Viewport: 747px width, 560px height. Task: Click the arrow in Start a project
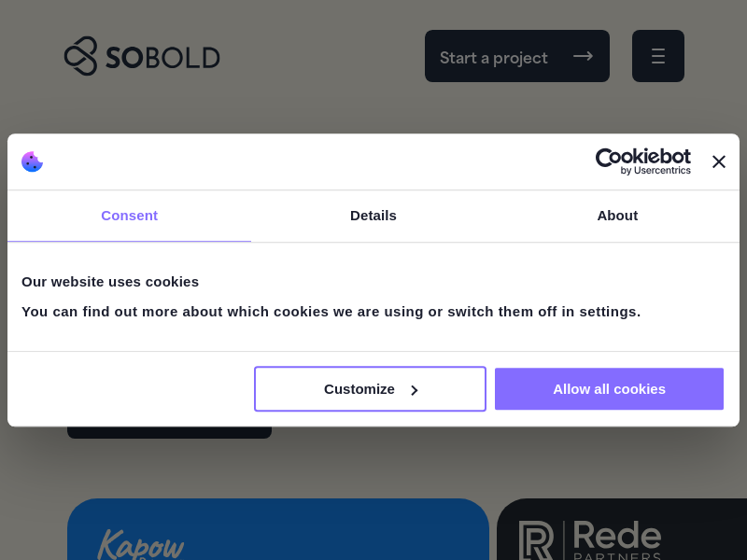(583, 56)
